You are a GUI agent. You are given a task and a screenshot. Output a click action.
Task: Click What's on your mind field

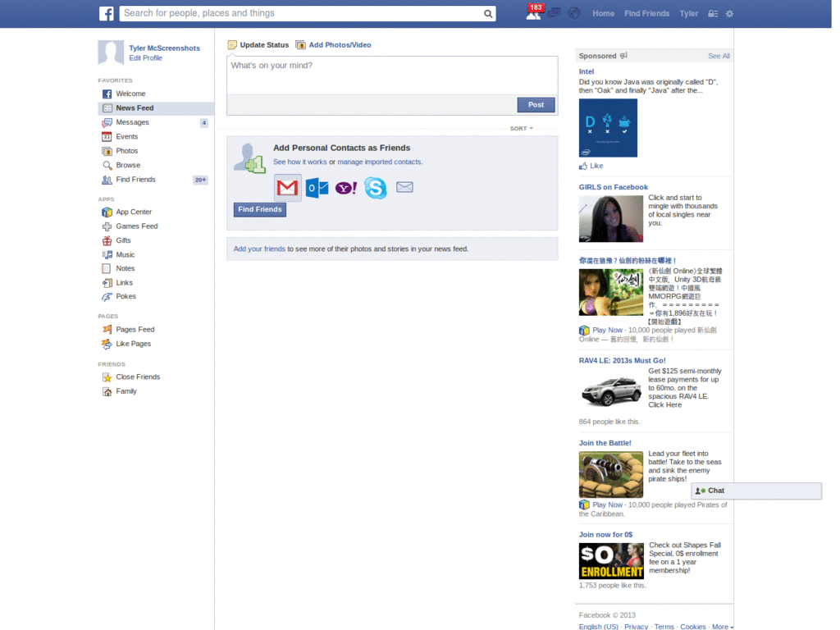pos(392,75)
